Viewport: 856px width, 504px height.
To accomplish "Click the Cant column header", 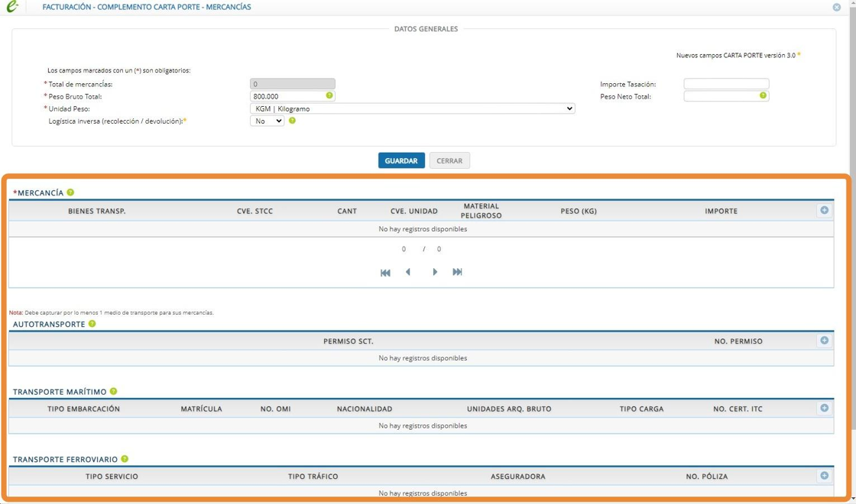I will [347, 211].
